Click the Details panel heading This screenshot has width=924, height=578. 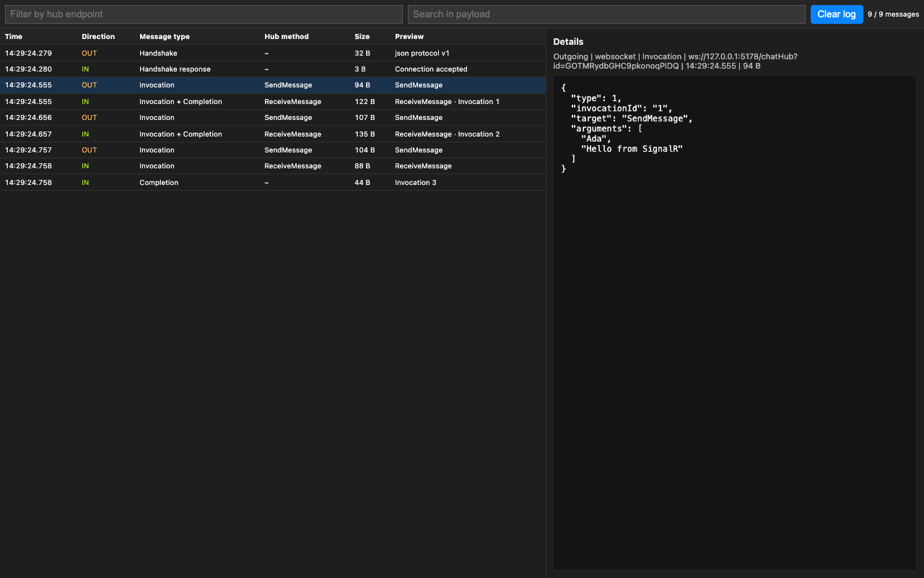(568, 42)
